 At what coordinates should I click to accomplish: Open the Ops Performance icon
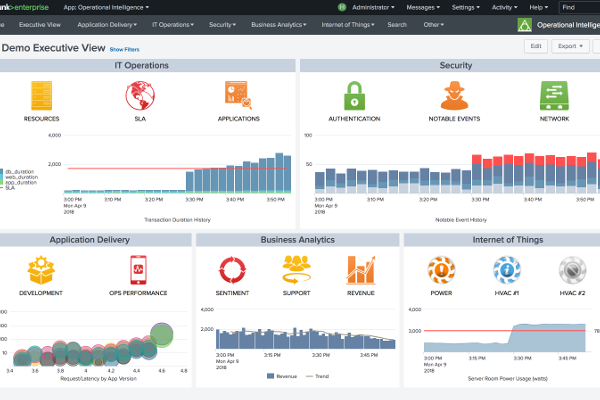(x=140, y=270)
